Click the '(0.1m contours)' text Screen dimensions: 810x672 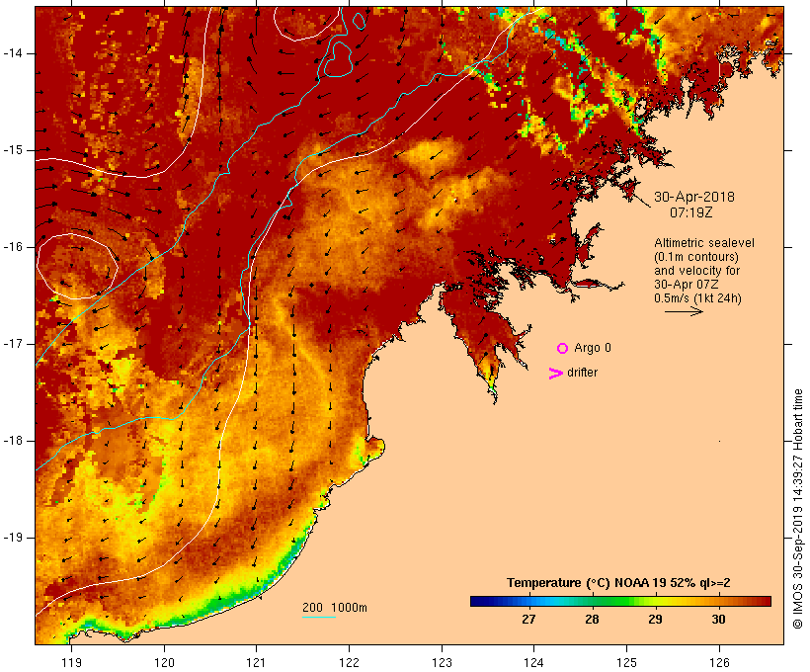[696, 257]
